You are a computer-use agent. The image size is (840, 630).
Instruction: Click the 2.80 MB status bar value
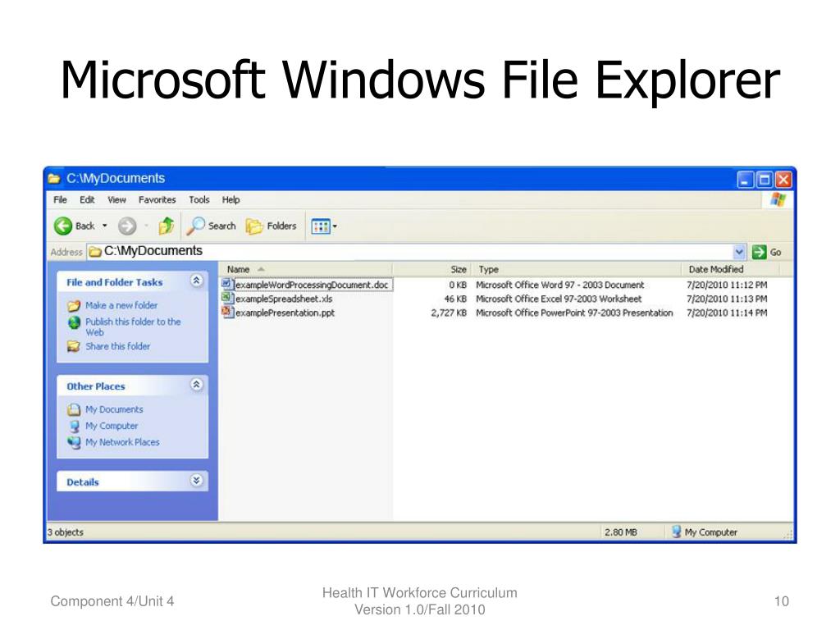point(621,532)
